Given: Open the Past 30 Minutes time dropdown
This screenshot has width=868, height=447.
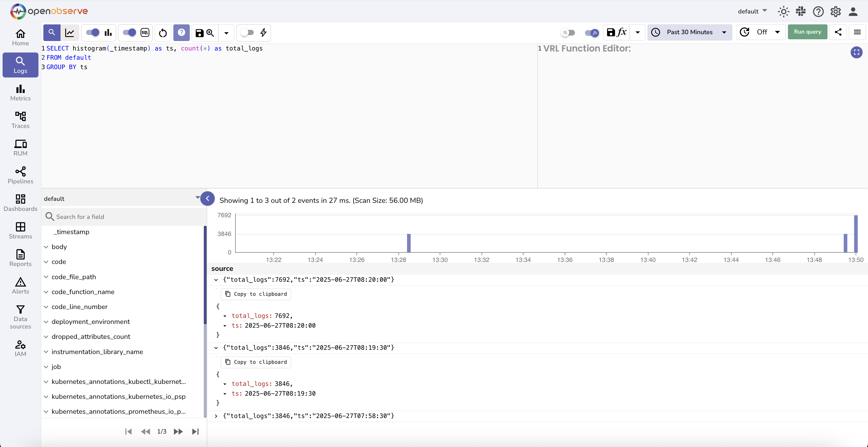Looking at the screenshot, I should (689, 32).
